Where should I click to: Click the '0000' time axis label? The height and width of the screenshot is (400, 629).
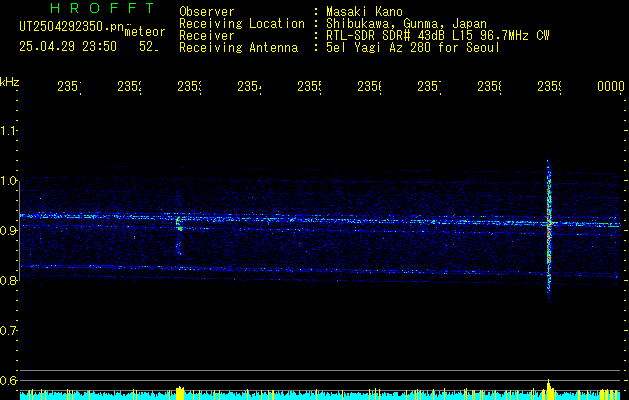pos(611,86)
